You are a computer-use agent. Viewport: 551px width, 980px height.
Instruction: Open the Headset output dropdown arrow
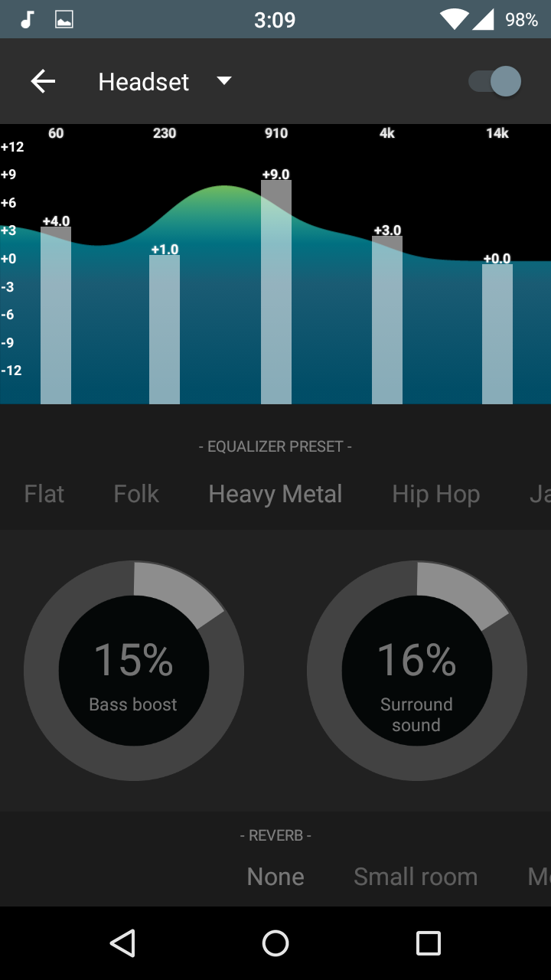(223, 80)
